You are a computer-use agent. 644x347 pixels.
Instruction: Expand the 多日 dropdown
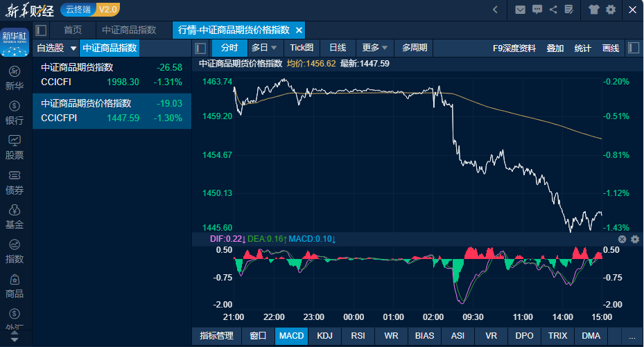pos(274,48)
